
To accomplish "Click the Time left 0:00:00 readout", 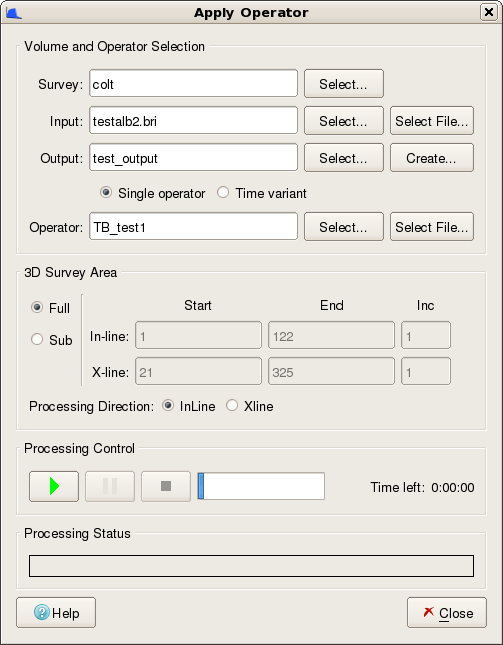I will point(422,487).
